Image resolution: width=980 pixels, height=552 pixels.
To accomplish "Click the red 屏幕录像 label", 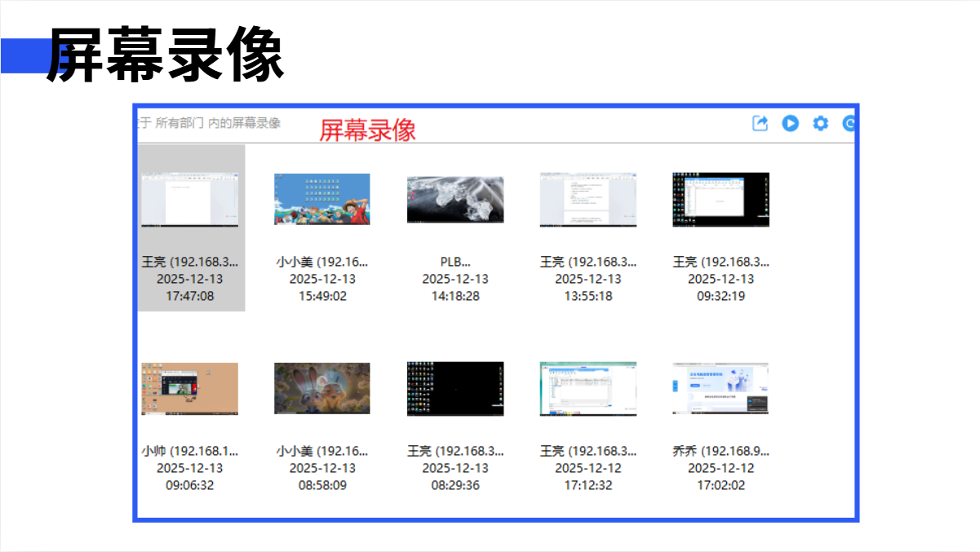I will tap(367, 130).
